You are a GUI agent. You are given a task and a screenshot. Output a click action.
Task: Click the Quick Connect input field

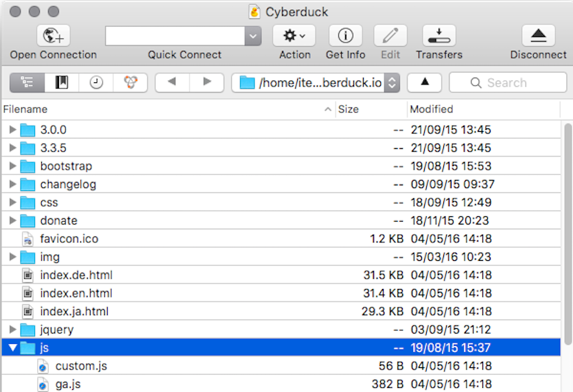click(175, 36)
